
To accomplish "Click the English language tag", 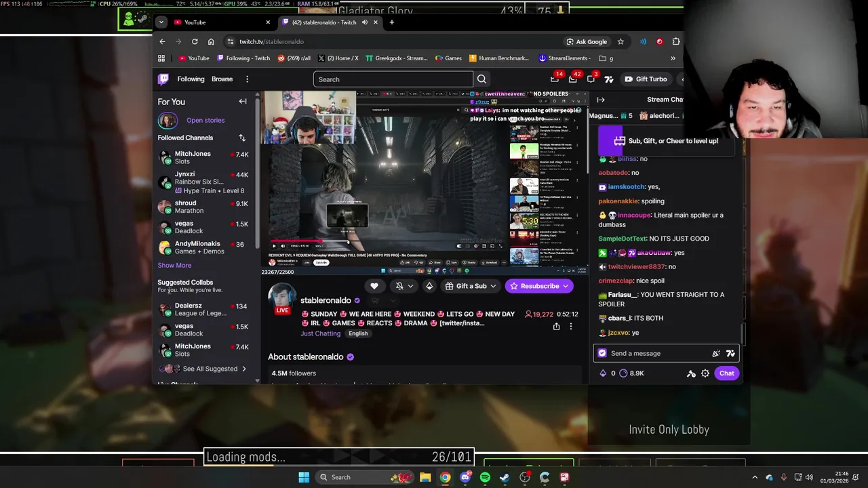I will (x=358, y=333).
